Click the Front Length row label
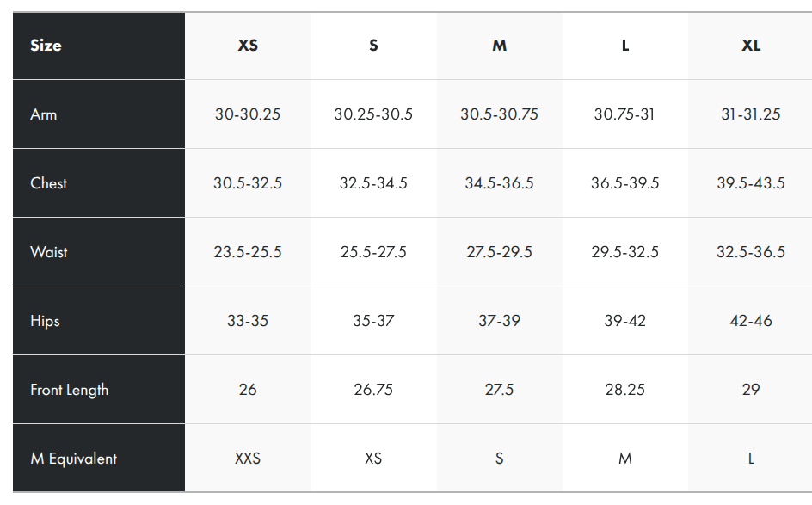The width and height of the screenshot is (812, 505). click(x=70, y=390)
